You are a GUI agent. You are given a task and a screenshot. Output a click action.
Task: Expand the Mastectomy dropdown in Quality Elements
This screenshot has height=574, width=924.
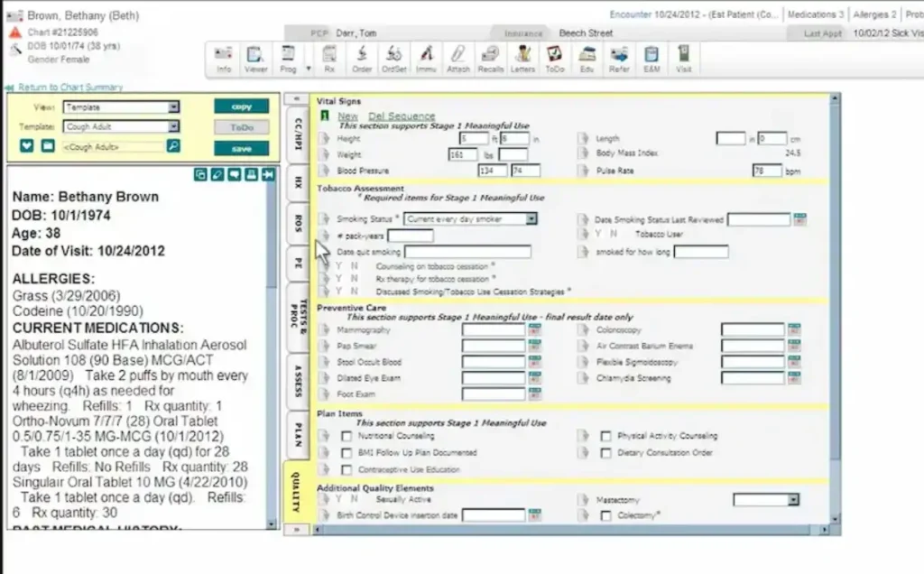[x=793, y=499]
